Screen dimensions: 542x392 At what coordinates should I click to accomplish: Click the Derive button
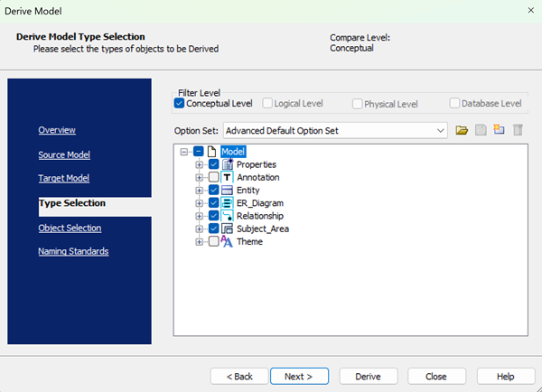pos(368,376)
